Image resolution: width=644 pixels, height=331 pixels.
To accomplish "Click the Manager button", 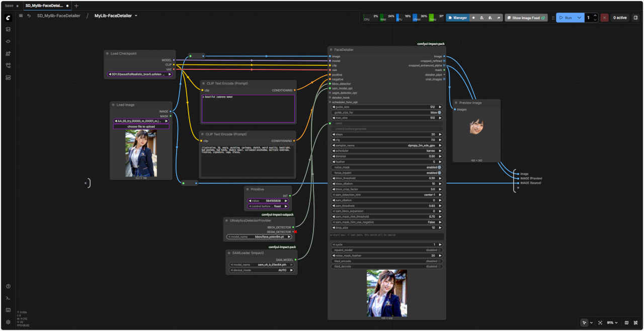I will tap(457, 18).
